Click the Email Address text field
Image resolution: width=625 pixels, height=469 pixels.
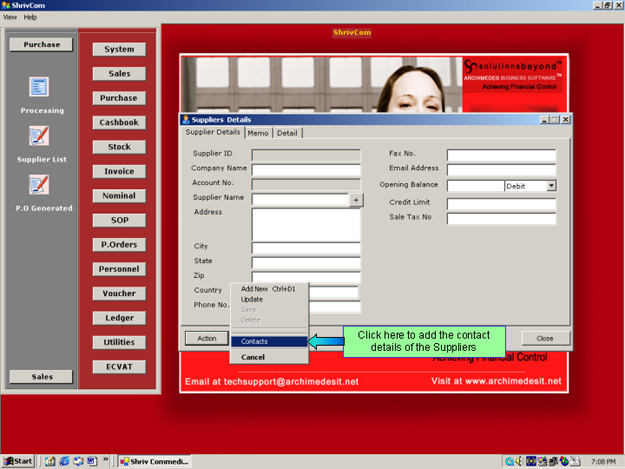500,169
